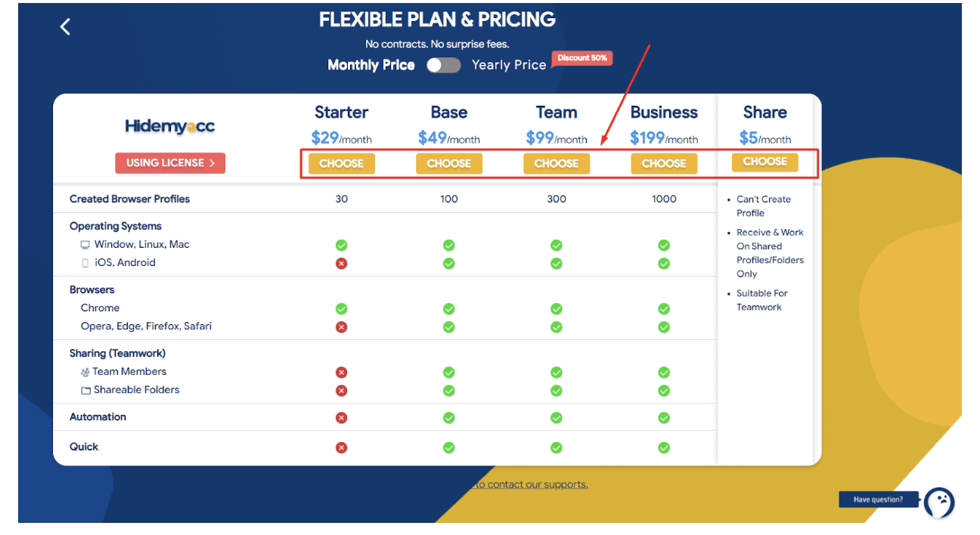Click the red cross for Starter Quick
This screenshot has height=535, width=980.
pyautogui.click(x=342, y=447)
